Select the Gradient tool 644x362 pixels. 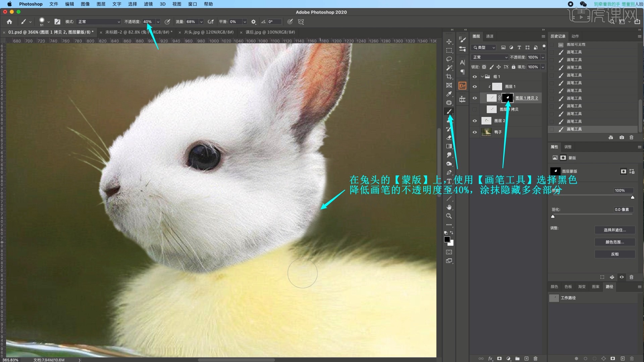click(x=449, y=146)
